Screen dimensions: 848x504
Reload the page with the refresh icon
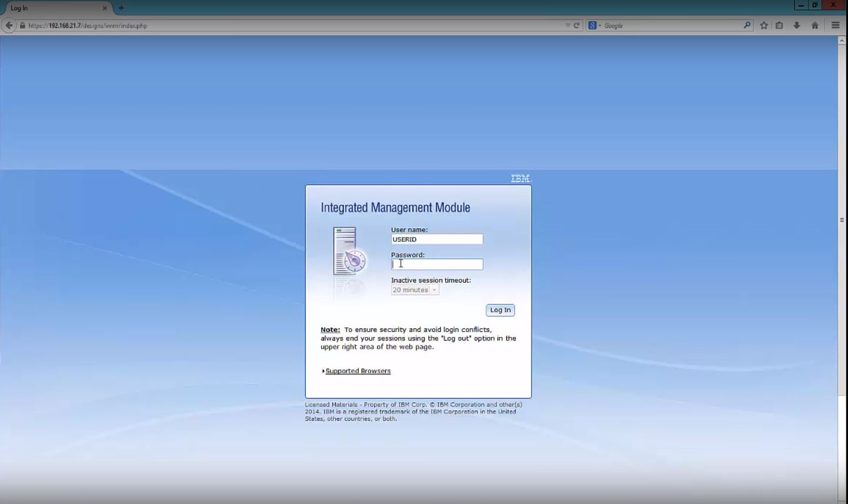click(x=577, y=25)
